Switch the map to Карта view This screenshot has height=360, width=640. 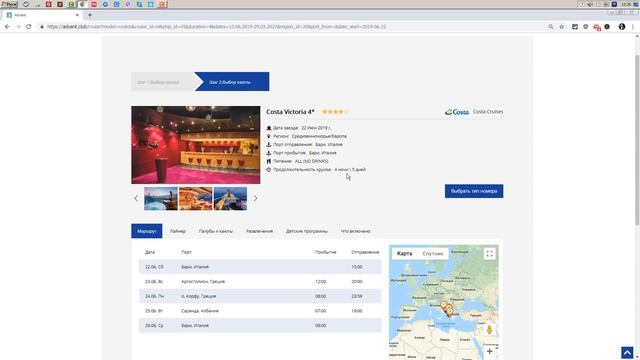(404, 253)
